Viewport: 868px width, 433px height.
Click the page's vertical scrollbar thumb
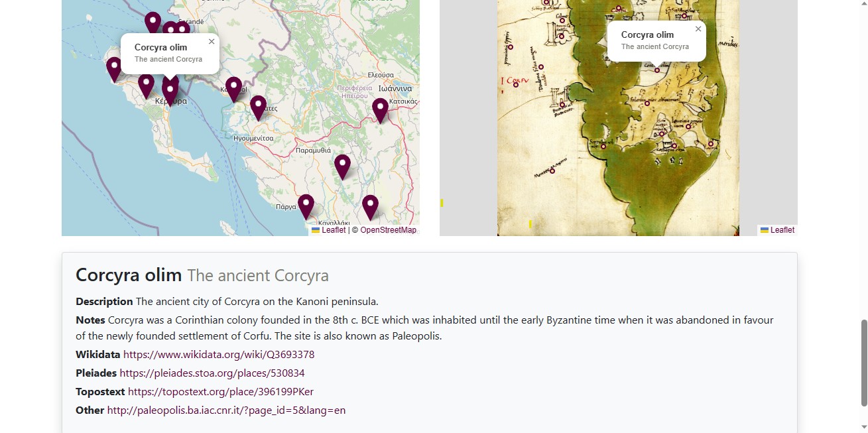tap(863, 362)
